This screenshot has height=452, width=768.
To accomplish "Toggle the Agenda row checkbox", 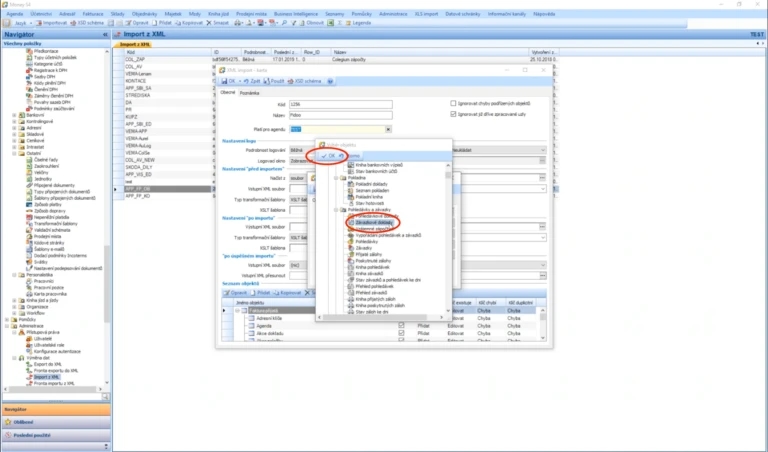I will coord(401,325).
